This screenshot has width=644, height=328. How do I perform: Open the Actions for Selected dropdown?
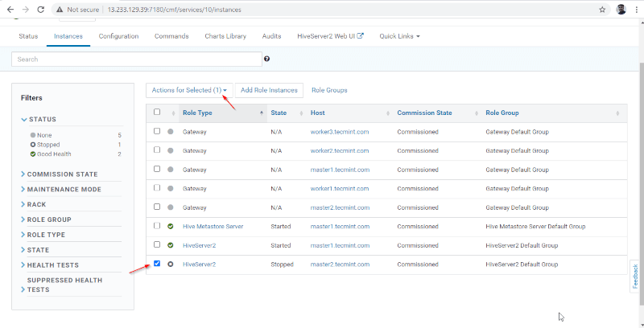(189, 90)
